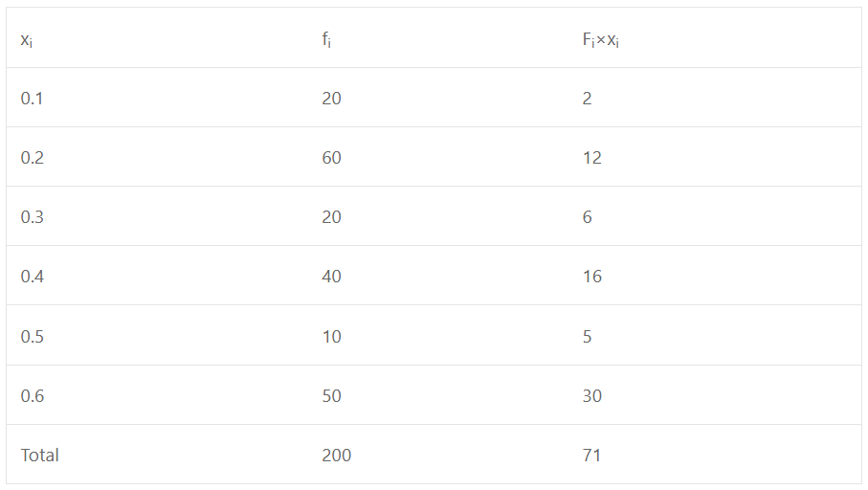Screen dimensions: 868x490
Task: Select the frequency value 60
Action: [331, 158]
